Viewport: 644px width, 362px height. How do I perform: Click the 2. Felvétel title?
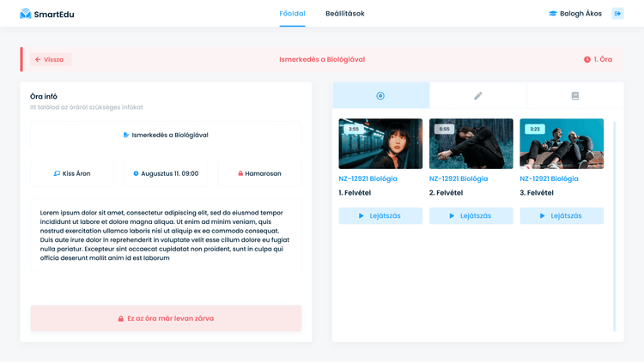[x=446, y=193]
